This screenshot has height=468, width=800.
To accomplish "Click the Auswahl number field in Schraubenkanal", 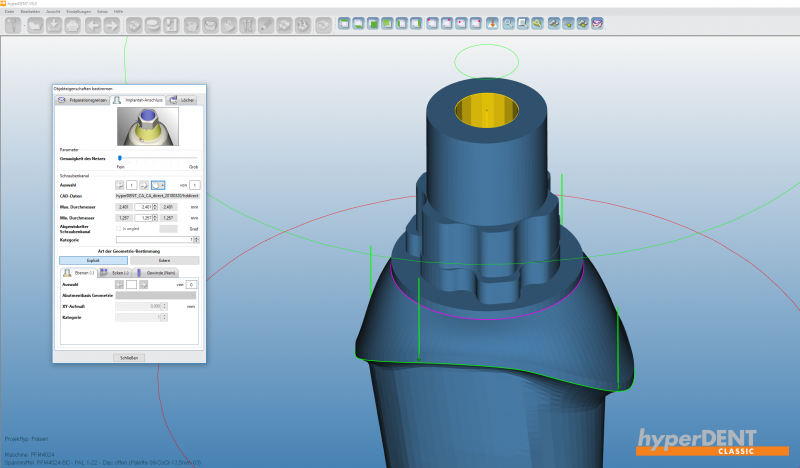I will point(132,185).
